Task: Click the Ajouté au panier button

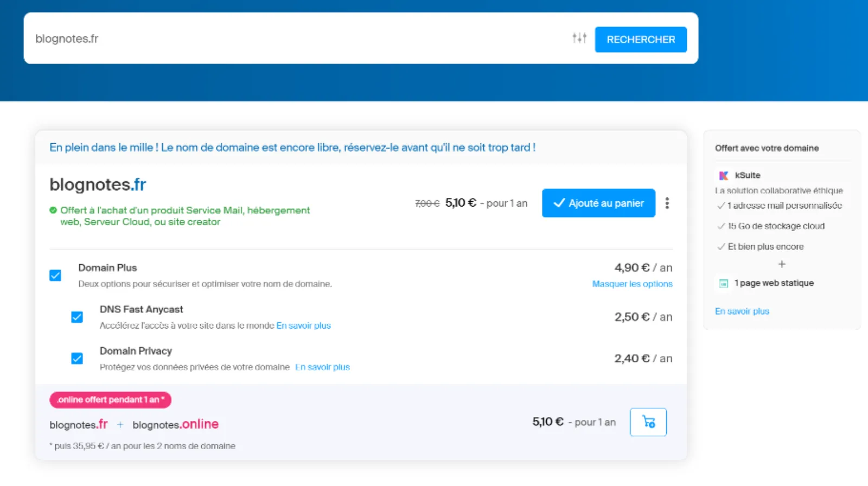Action: (x=598, y=203)
